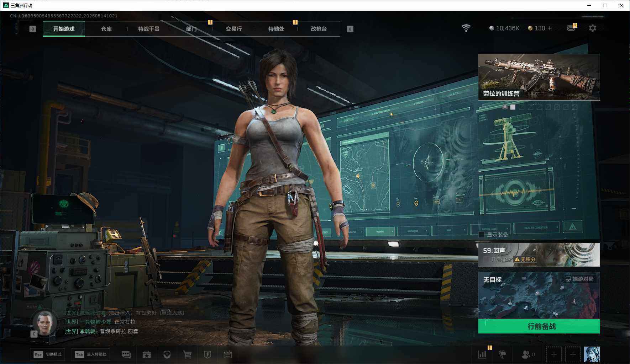Open the chat bubbles icon
630x364 pixels.
pyautogui.click(x=126, y=354)
